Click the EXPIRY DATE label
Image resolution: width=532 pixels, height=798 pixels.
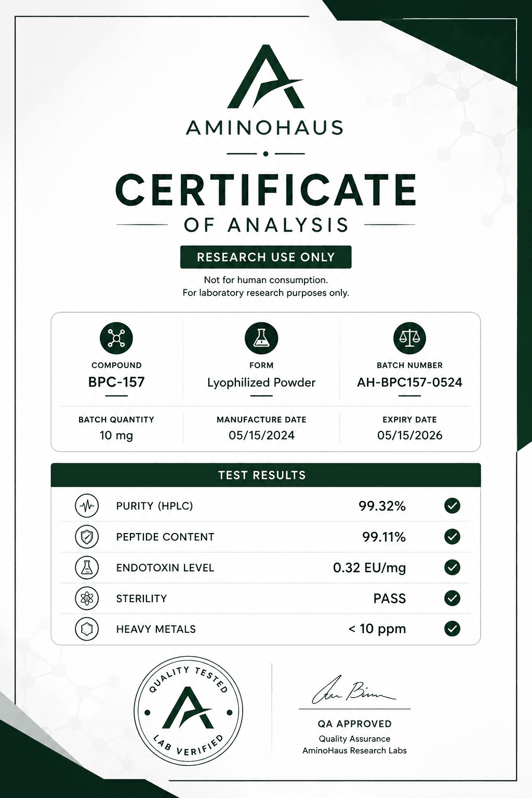[409, 419]
